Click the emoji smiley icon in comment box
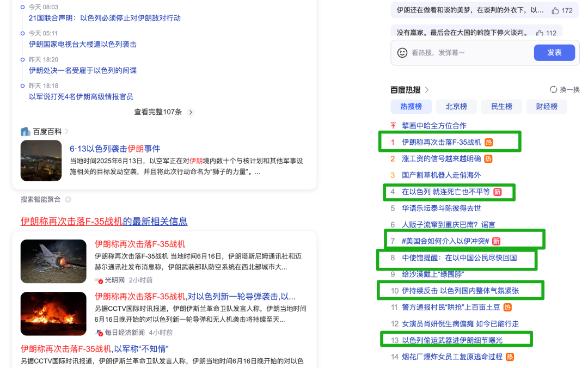 tap(402, 53)
